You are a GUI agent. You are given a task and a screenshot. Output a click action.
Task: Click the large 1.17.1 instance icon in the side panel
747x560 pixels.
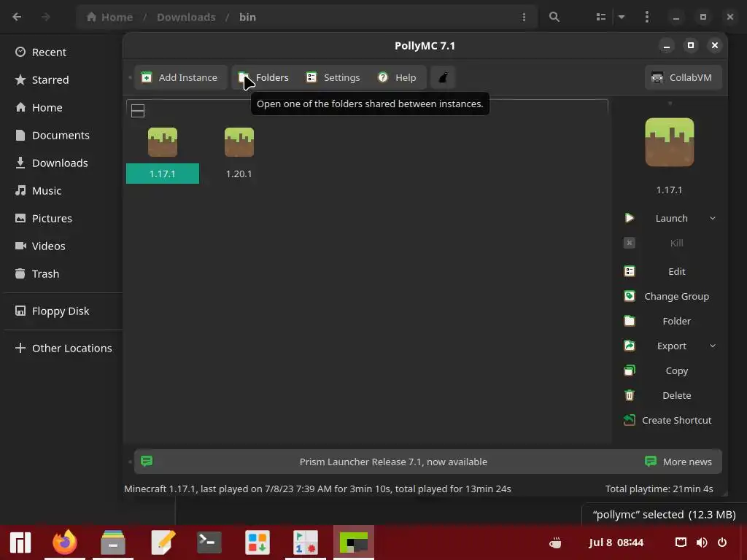point(670,142)
